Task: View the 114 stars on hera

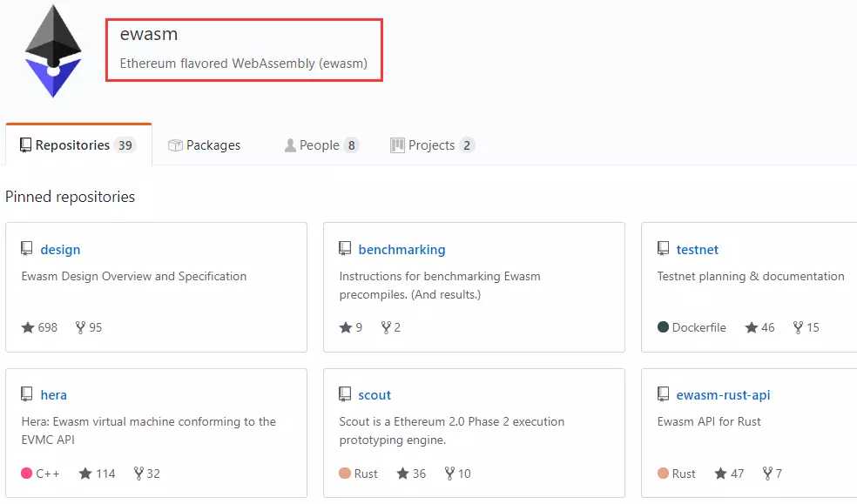Action: 97,474
